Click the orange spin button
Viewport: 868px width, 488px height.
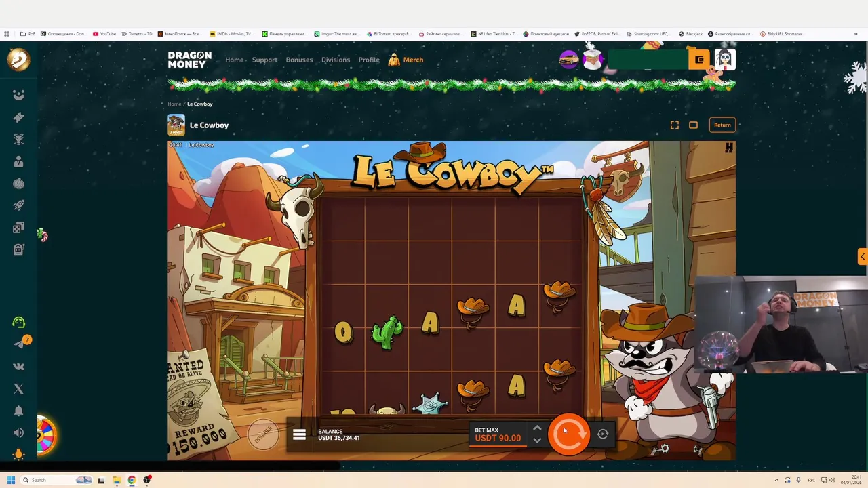coord(568,434)
